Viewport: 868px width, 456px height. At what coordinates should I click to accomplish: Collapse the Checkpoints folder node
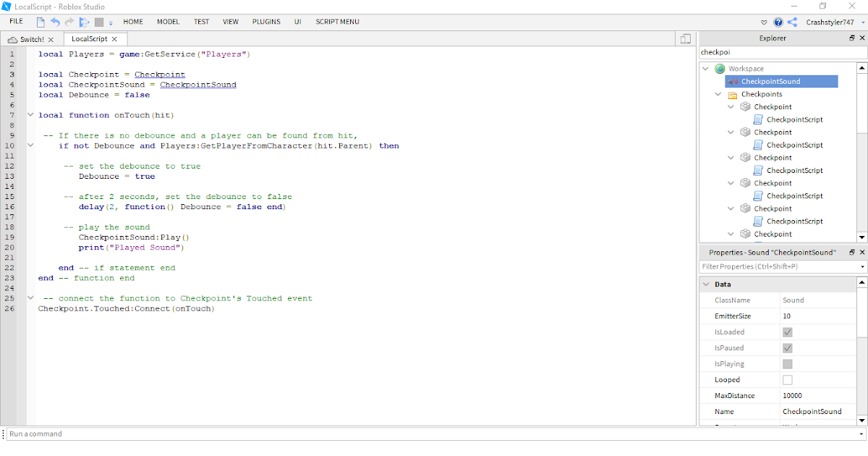(x=718, y=94)
